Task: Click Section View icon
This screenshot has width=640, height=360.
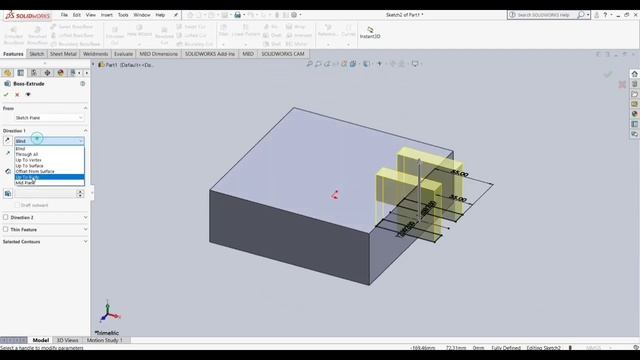Action: click(344, 64)
